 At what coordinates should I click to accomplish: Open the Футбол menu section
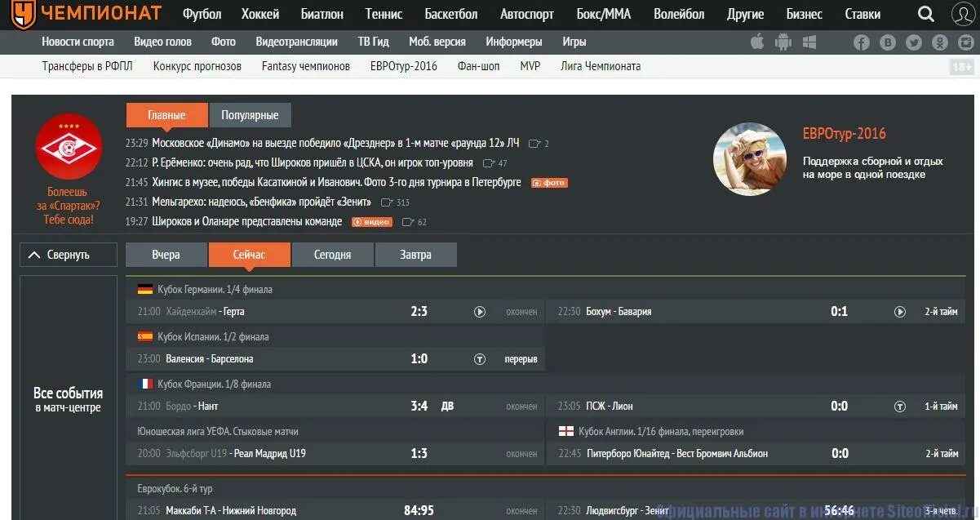[x=202, y=15]
